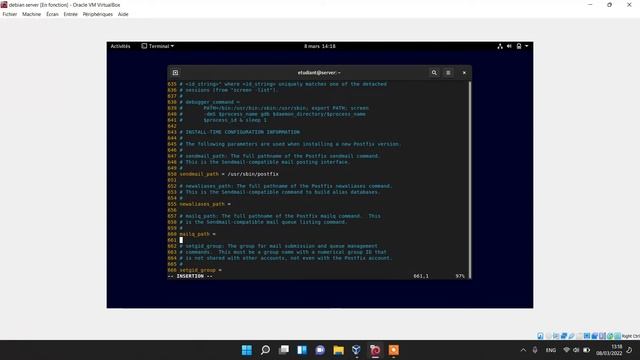
Task: Click the microphone tray icon
Action: point(535,350)
